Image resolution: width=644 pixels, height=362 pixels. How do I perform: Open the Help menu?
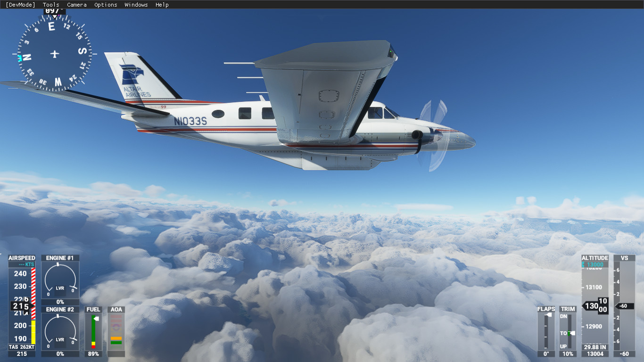pyautogui.click(x=162, y=5)
